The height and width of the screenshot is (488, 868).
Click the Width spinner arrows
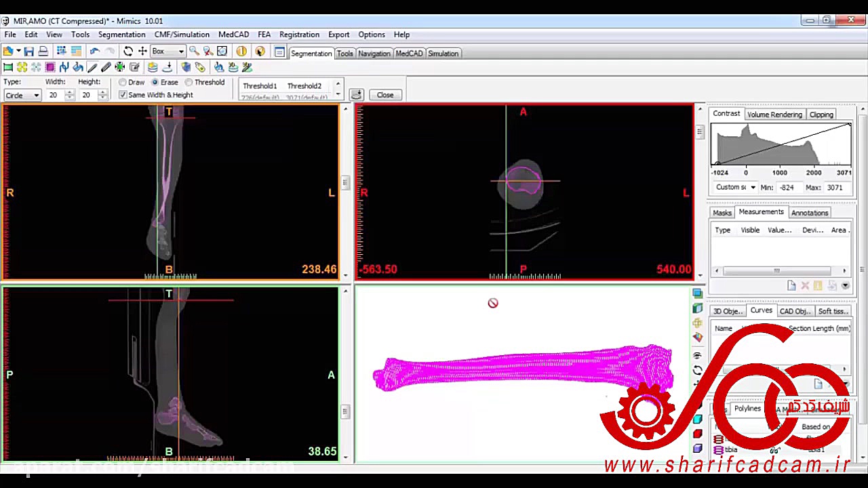click(69, 95)
